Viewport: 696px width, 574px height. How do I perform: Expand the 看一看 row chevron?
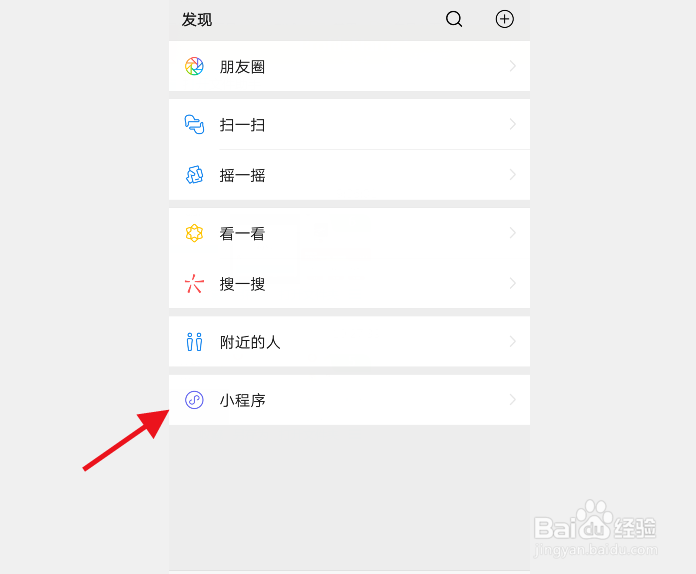pos(513,233)
